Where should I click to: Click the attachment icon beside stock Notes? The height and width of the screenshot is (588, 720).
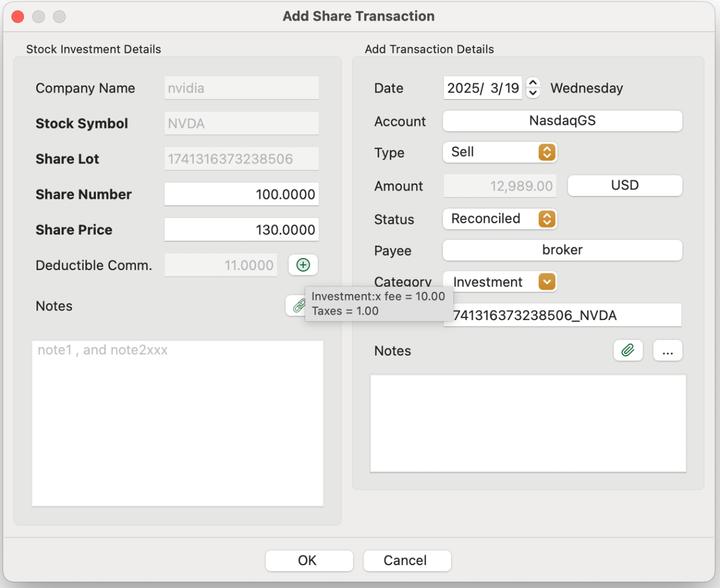[297, 305]
